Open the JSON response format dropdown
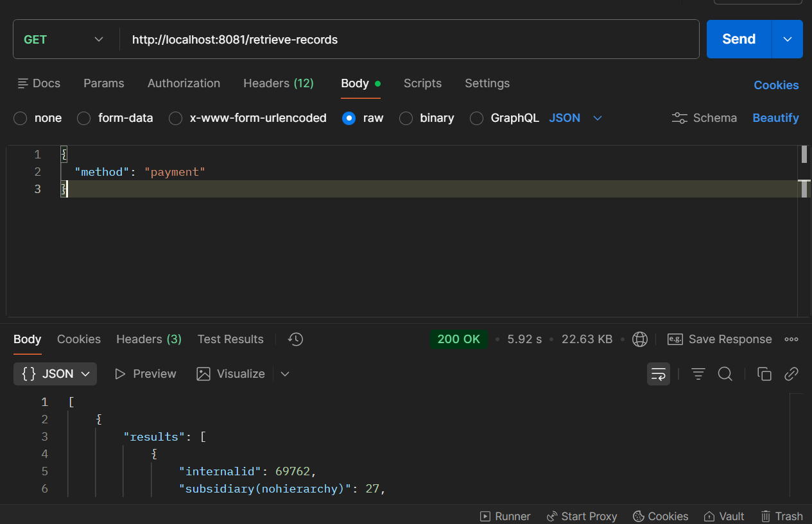Viewport: 812px width, 524px height. point(55,374)
